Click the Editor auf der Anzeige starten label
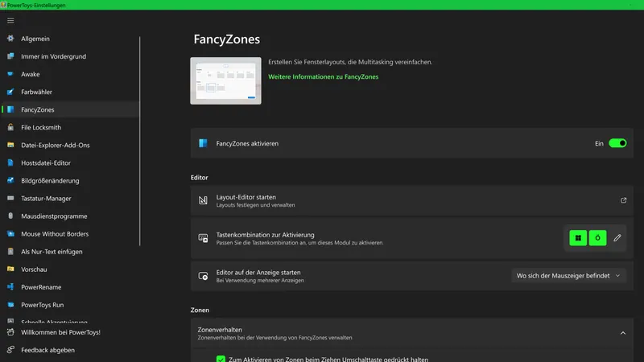644x362 pixels. tap(258, 273)
